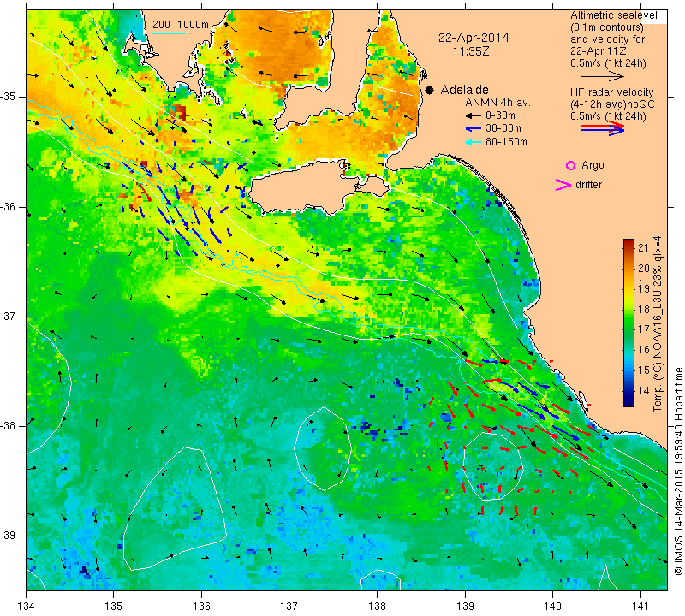
Task: Click the latitude axis label -36
Action: pos(8,207)
